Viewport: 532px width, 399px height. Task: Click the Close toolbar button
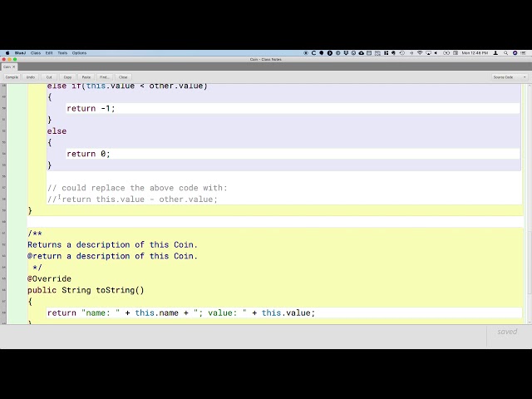(x=123, y=77)
